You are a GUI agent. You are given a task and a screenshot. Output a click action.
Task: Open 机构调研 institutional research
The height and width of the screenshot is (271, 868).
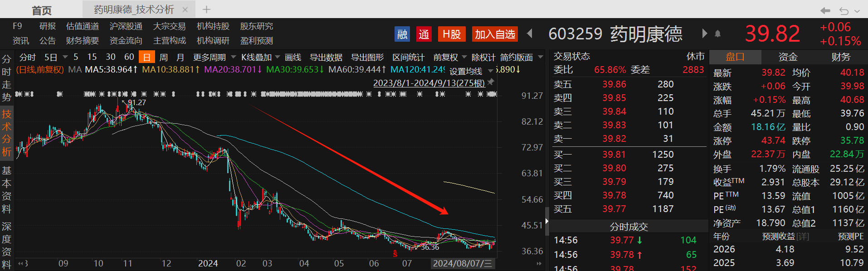(x=213, y=41)
